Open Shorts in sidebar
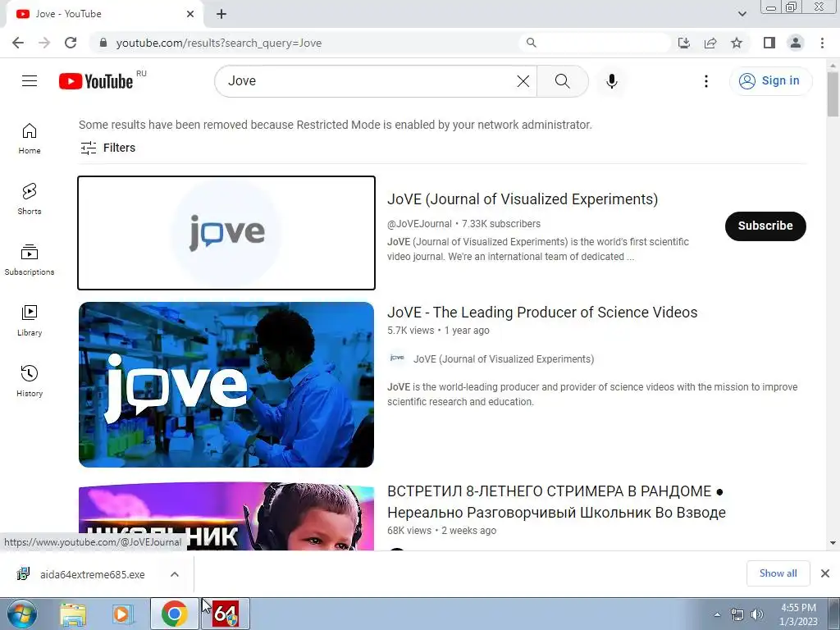The height and width of the screenshot is (630, 840). [30, 199]
